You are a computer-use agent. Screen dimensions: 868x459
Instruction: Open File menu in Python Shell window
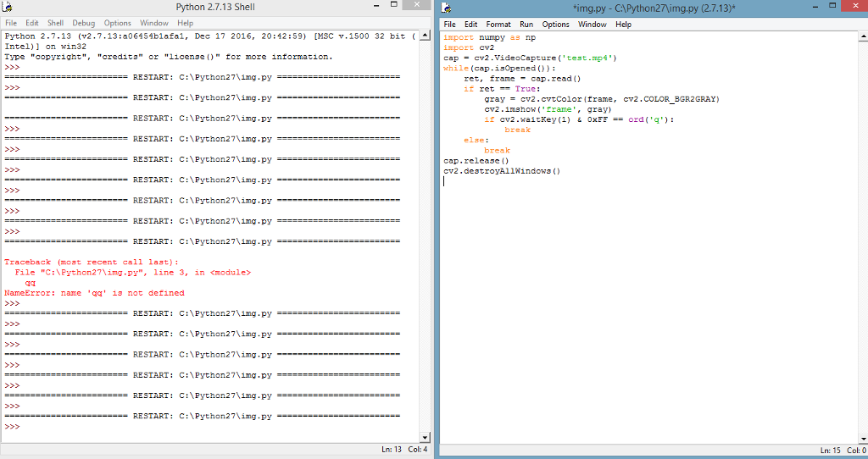point(11,23)
